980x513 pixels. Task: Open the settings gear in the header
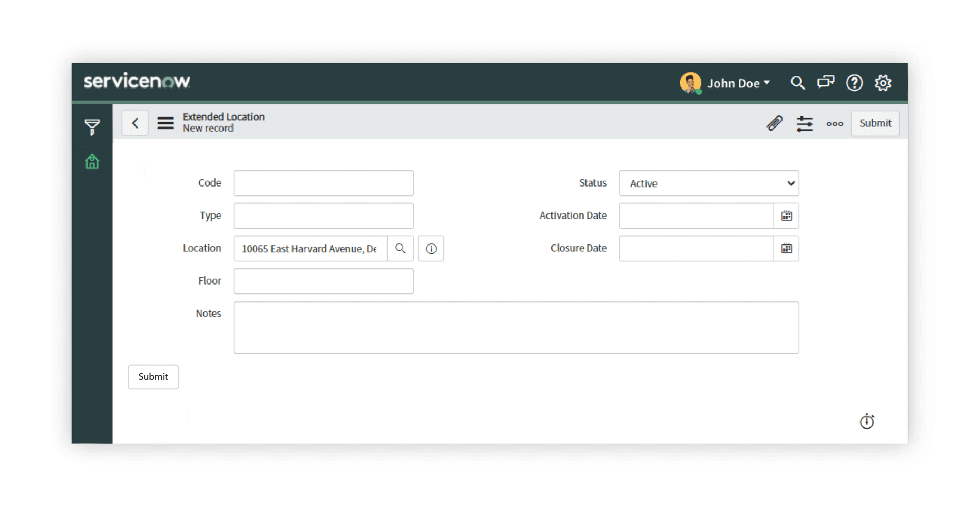(883, 82)
